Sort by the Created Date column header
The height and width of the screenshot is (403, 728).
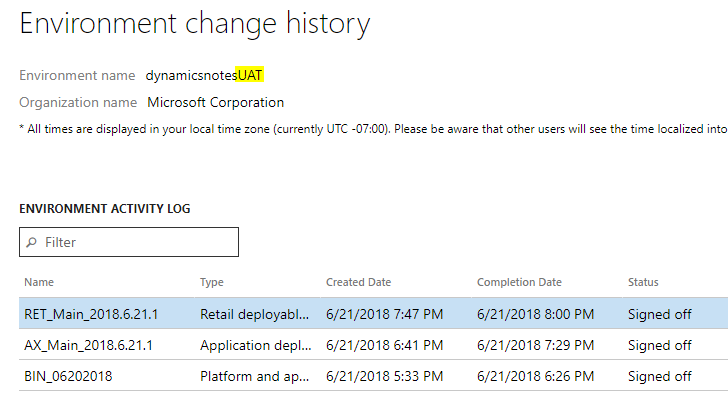click(x=358, y=282)
